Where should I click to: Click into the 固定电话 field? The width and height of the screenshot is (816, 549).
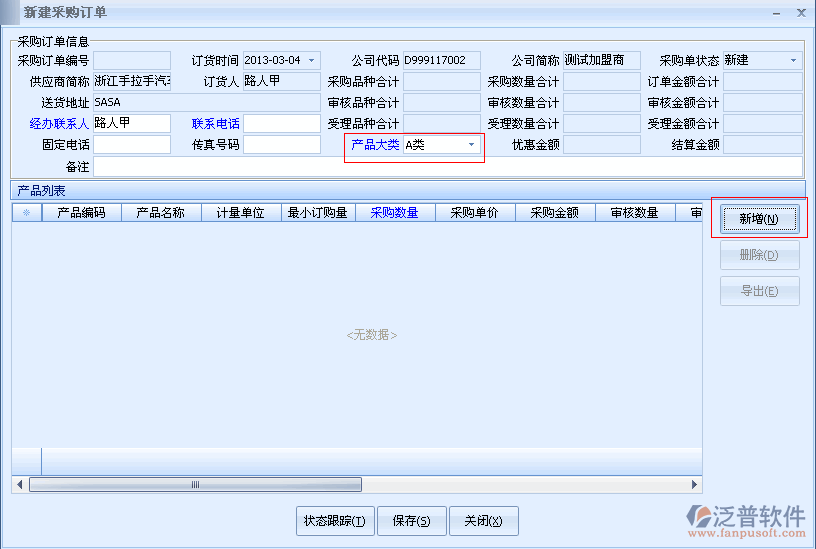click(131, 145)
